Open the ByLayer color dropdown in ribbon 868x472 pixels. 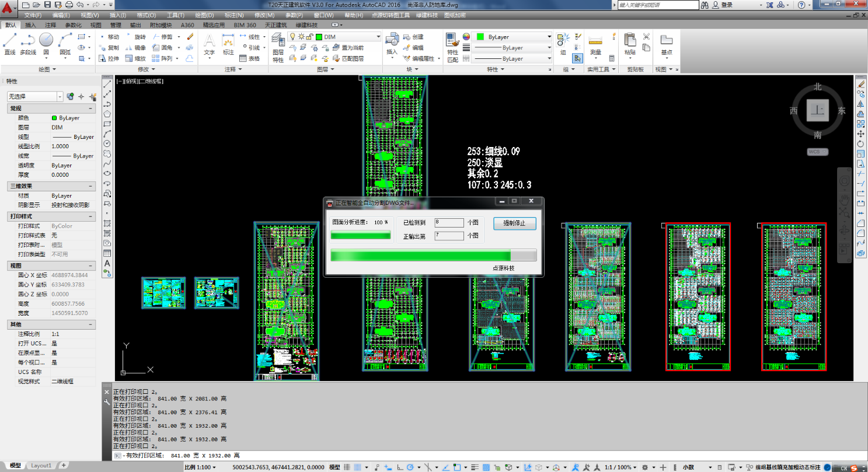coord(549,37)
